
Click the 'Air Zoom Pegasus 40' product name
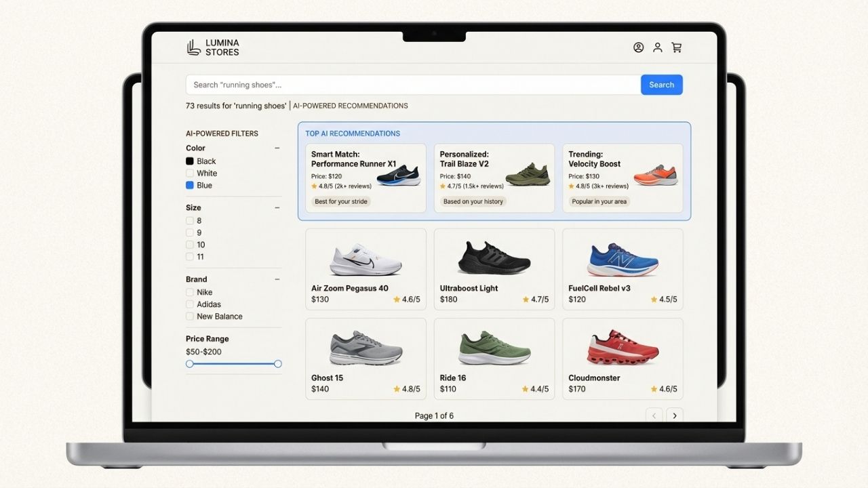[x=350, y=288]
